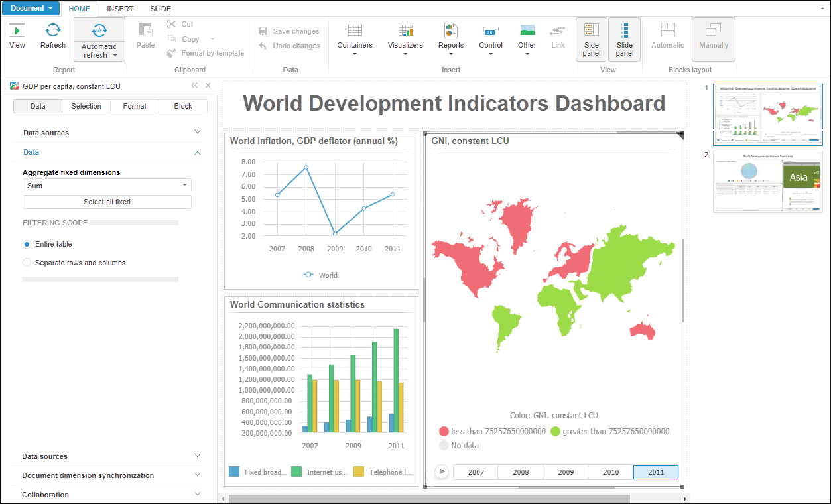This screenshot has width=831, height=504.
Task: Open the Containers insert menu
Action: (x=355, y=38)
